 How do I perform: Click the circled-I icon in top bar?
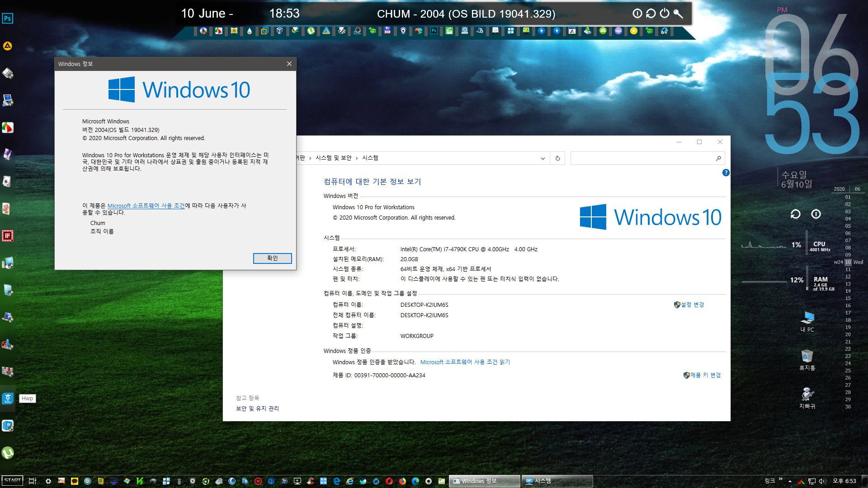tap(637, 14)
